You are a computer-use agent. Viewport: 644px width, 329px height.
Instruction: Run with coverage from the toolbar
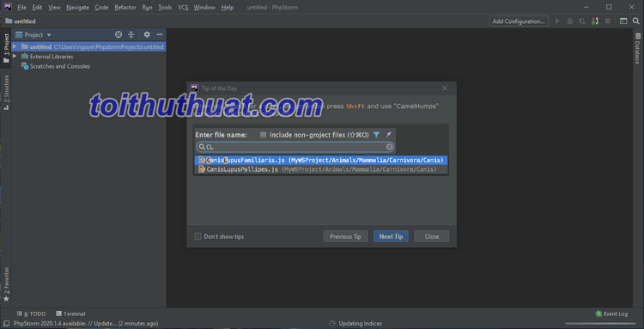point(582,21)
